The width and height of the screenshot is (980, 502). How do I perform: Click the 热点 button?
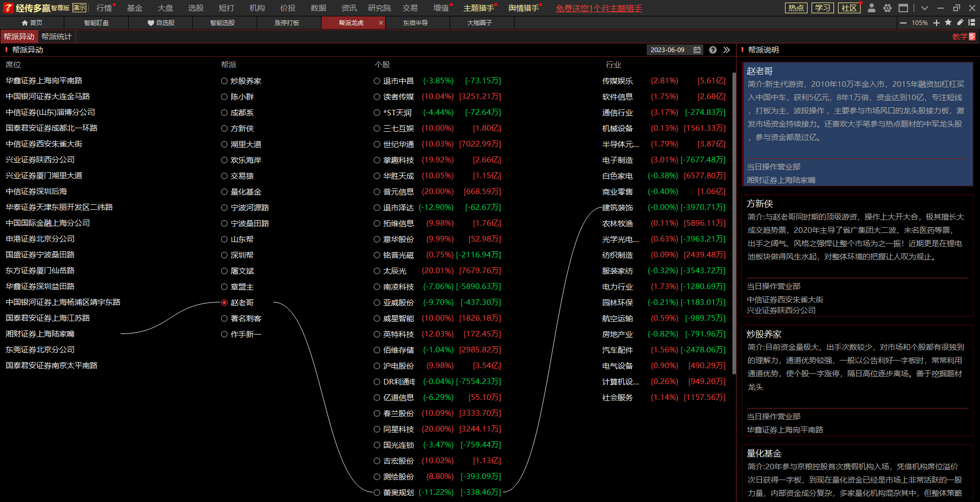796,8
